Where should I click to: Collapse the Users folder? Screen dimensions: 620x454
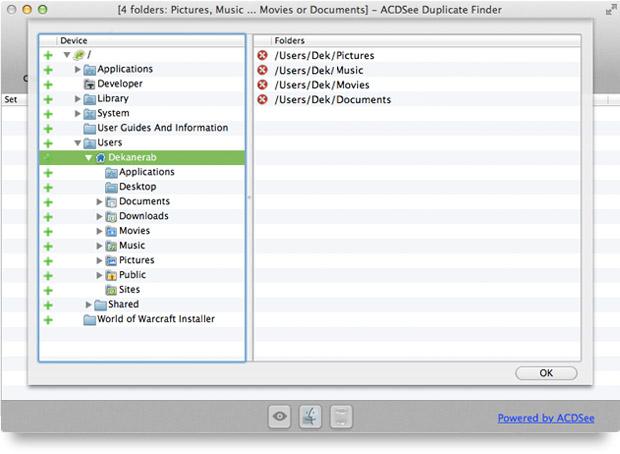click(x=78, y=143)
